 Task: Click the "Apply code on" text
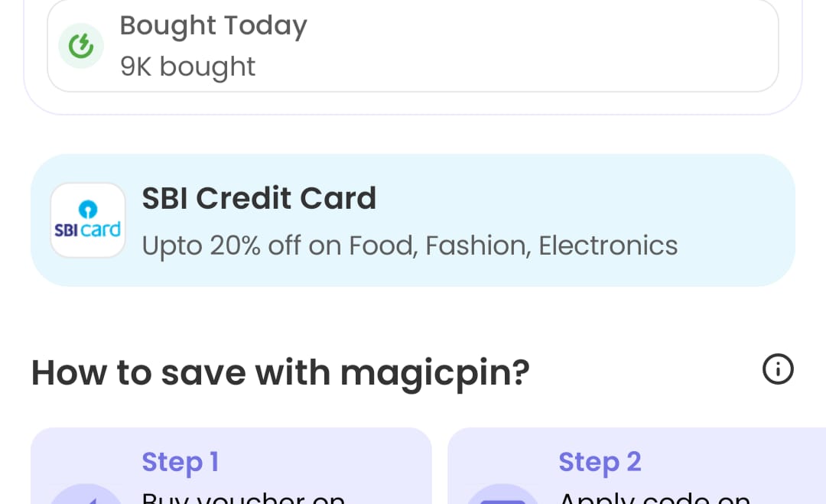655,497
